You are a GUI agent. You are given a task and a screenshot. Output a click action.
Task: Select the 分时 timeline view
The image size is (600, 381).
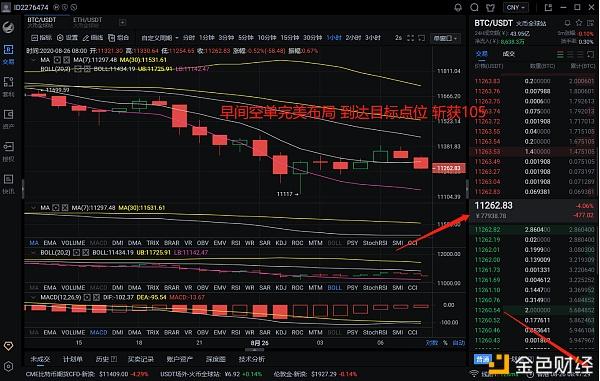tap(189, 37)
